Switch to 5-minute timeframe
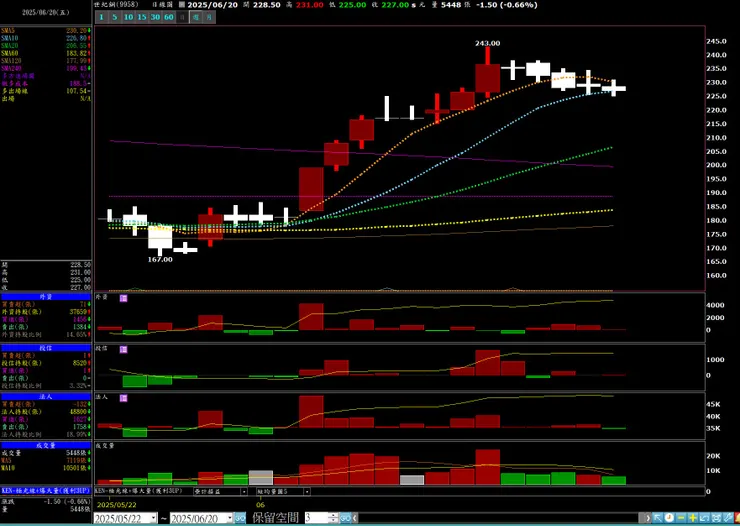Image resolution: width=740 pixels, height=526 pixels. pyautogui.click(x=114, y=17)
